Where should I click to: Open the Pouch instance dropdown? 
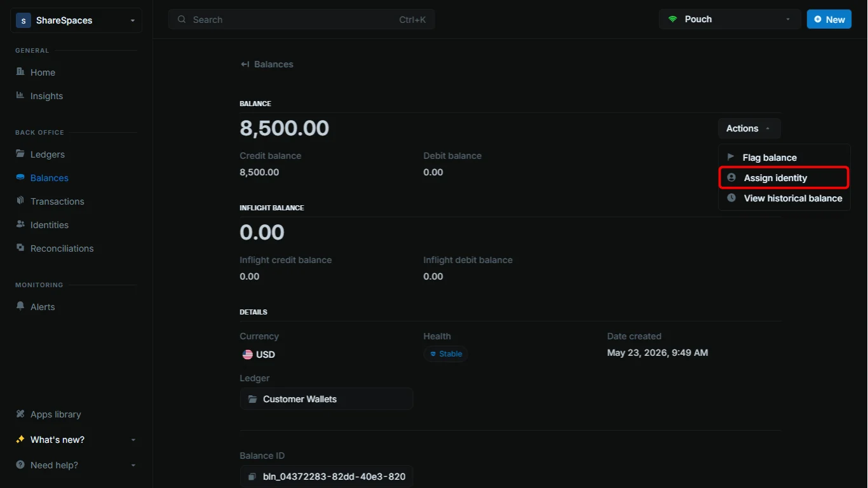click(729, 19)
